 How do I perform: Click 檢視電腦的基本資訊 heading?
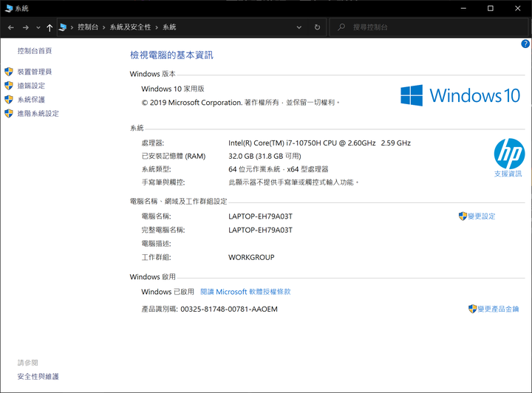pyautogui.click(x=171, y=55)
